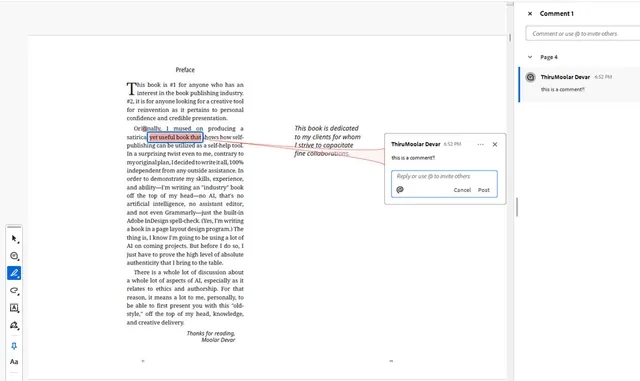Open the three-dot options in comment popup
Image resolution: width=640 pixels, height=381 pixels.
480,144
